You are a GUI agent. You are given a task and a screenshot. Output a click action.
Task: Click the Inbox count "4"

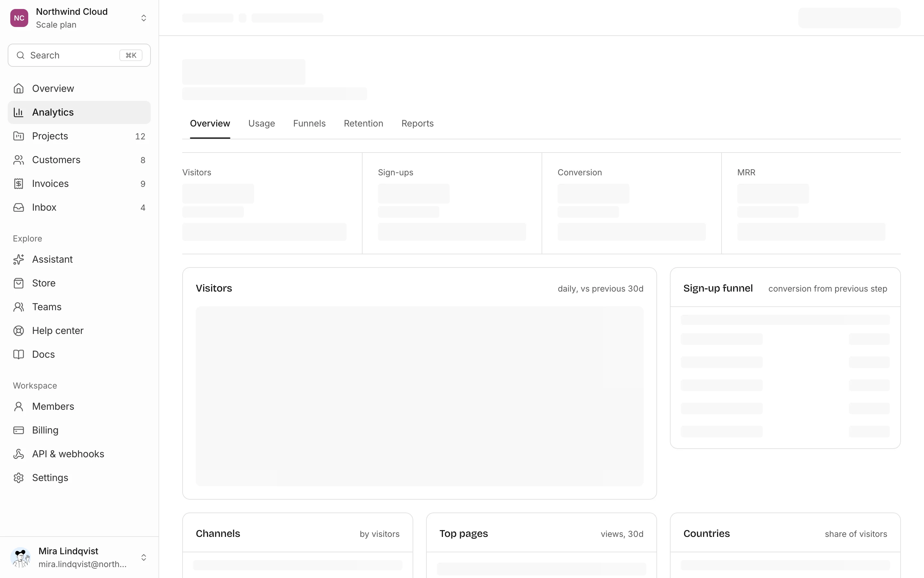(143, 207)
